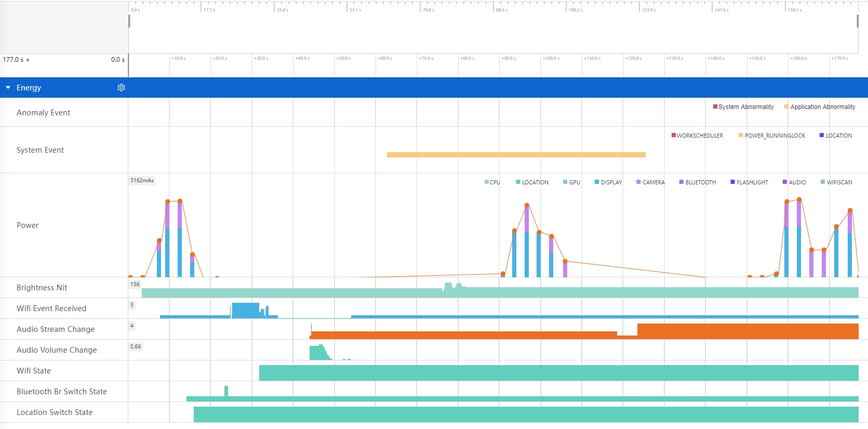Click the CPU power legend icon
The height and width of the screenshot is (429, 868).
(487, 182)
